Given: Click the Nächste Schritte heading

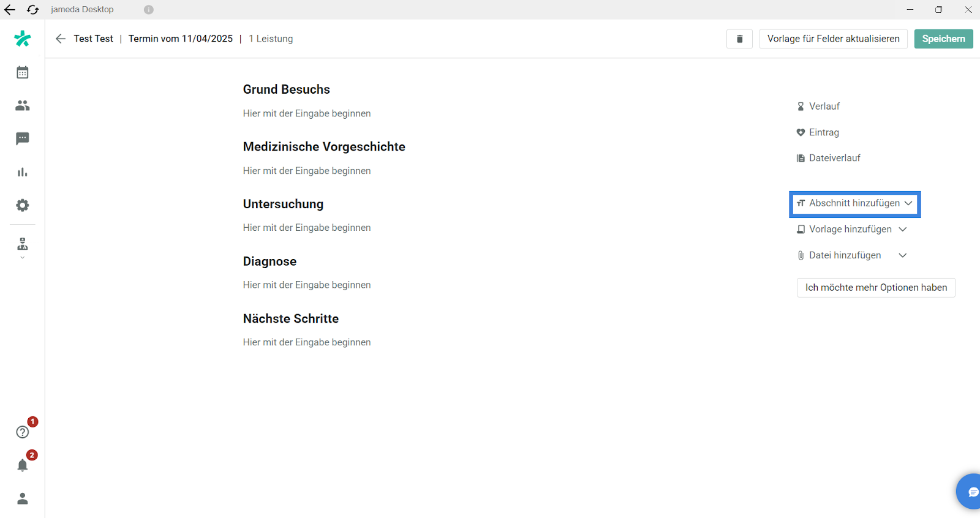Looking at the screenshot, I should [x=291, y=318].
